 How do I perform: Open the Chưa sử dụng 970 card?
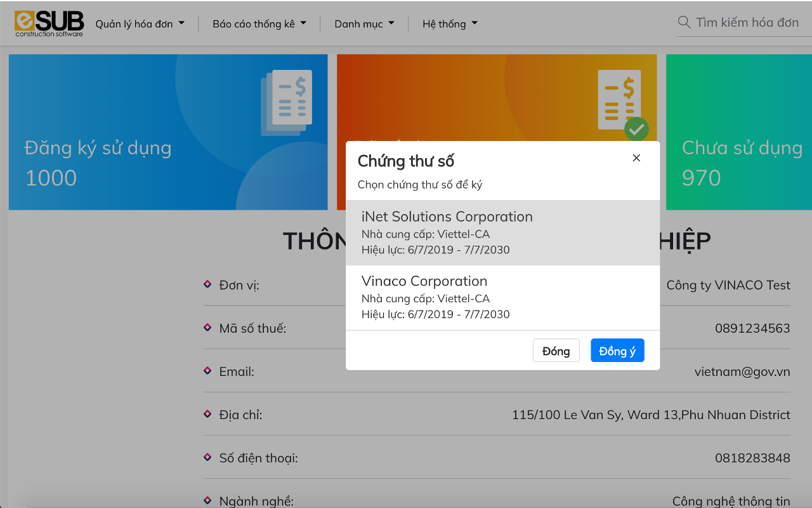(x=739, y=132)
